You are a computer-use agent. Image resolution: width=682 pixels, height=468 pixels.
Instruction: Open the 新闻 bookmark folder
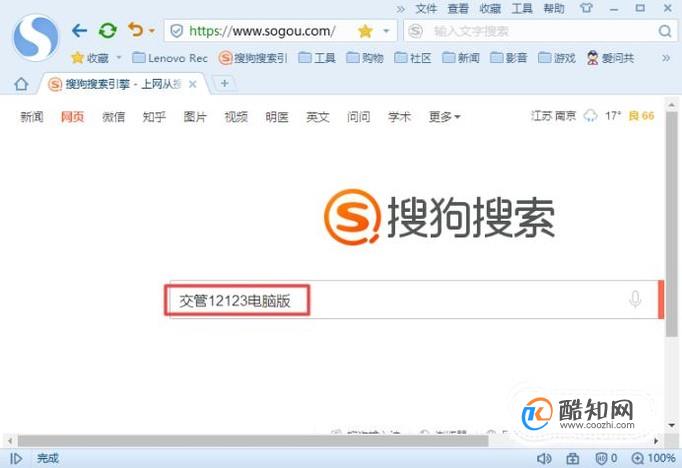click(x=461, y=58)
